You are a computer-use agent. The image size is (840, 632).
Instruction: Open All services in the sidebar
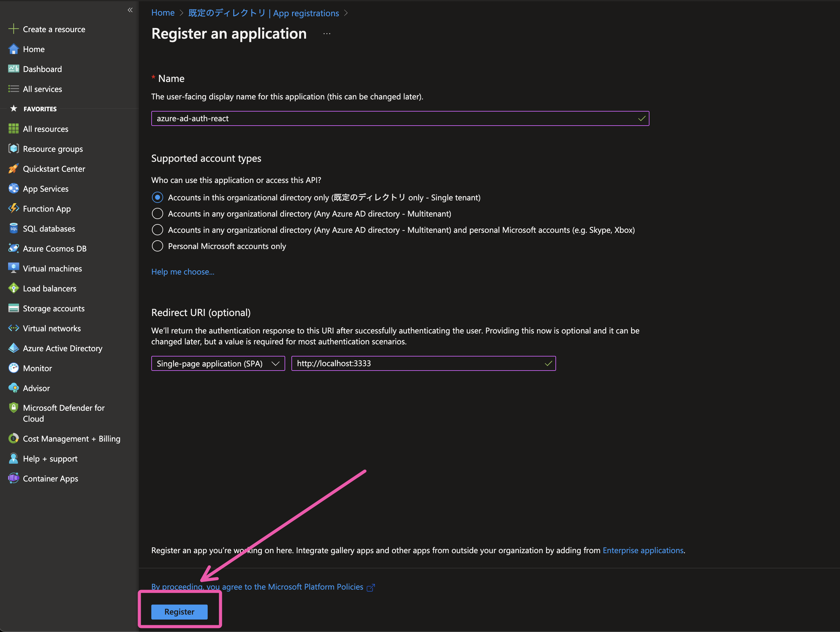42,89
